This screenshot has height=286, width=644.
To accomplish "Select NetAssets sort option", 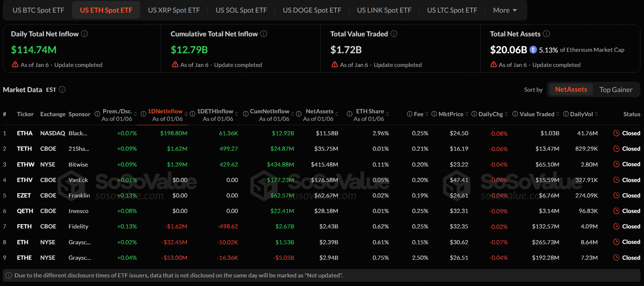I will coord(571,90).
